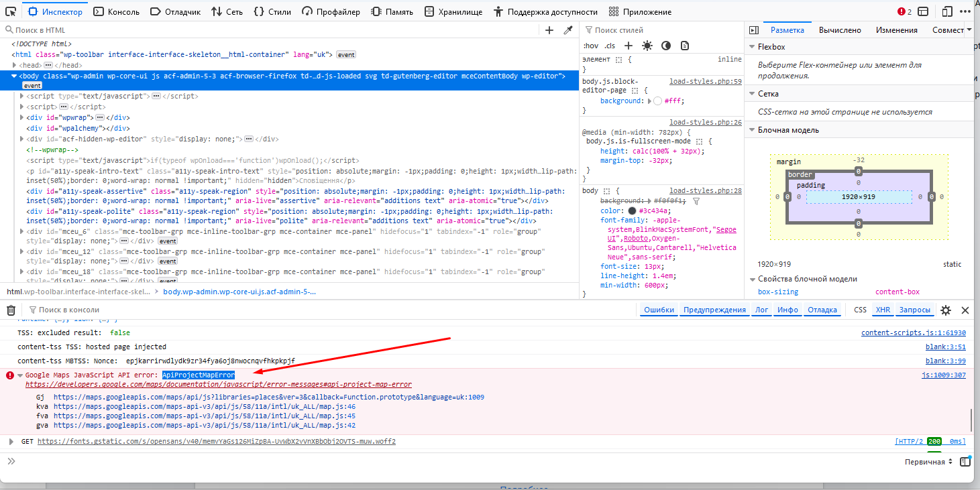Toggle light color scheme simulation
The width and height of the screenshot is (980, 490).
647,46
